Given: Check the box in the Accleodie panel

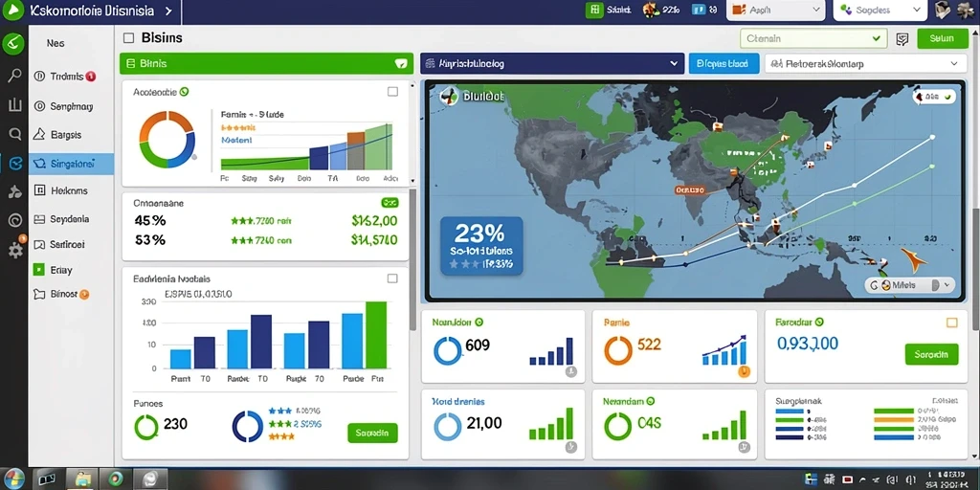Looking at the screenshot, I should tap(392, 92).
